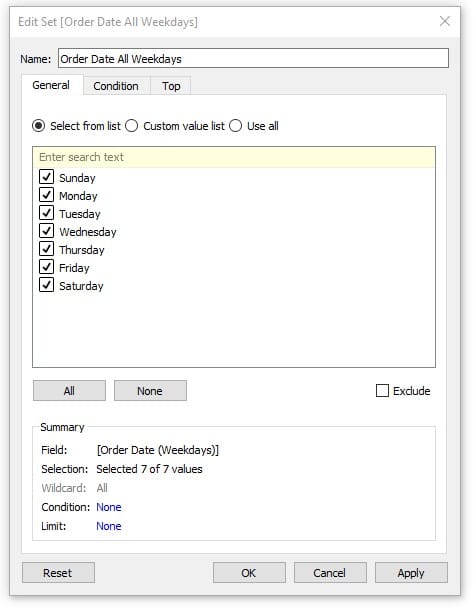Deselect Wednesday in the list
476x615 pixels.
[46, 231]
